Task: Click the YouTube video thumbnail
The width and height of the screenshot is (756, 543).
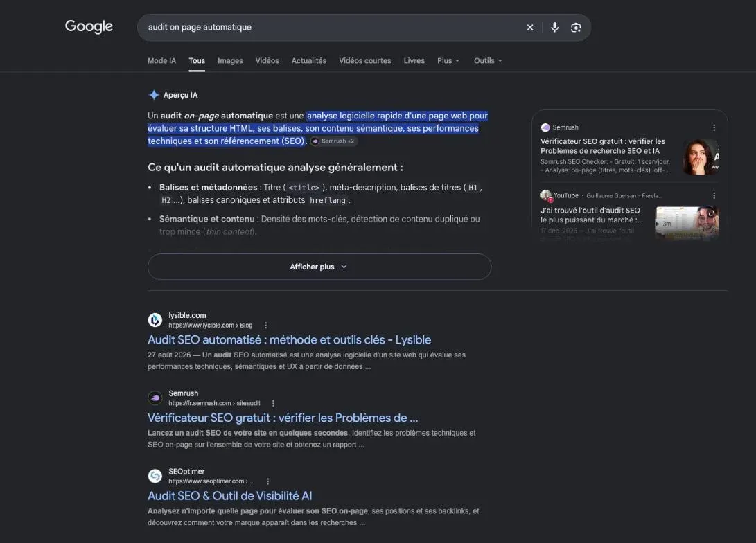Action: [x=687, y=222]
